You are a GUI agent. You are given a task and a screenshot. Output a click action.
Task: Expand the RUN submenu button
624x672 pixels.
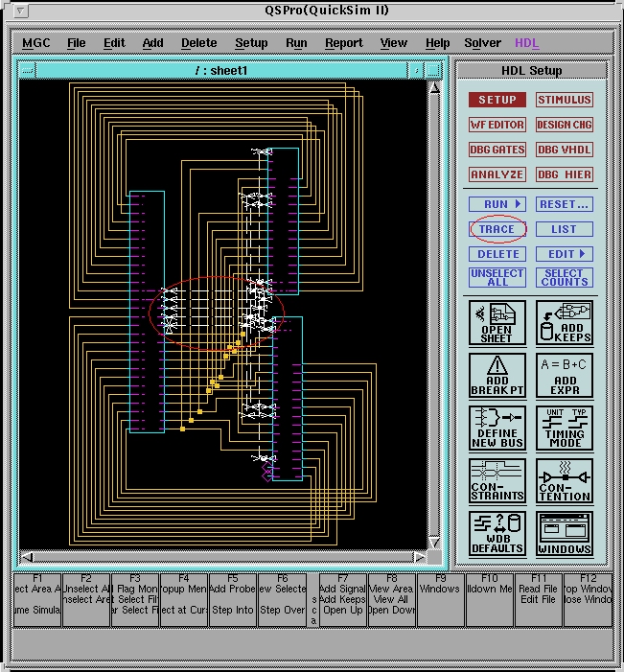[x=497, y=204]
